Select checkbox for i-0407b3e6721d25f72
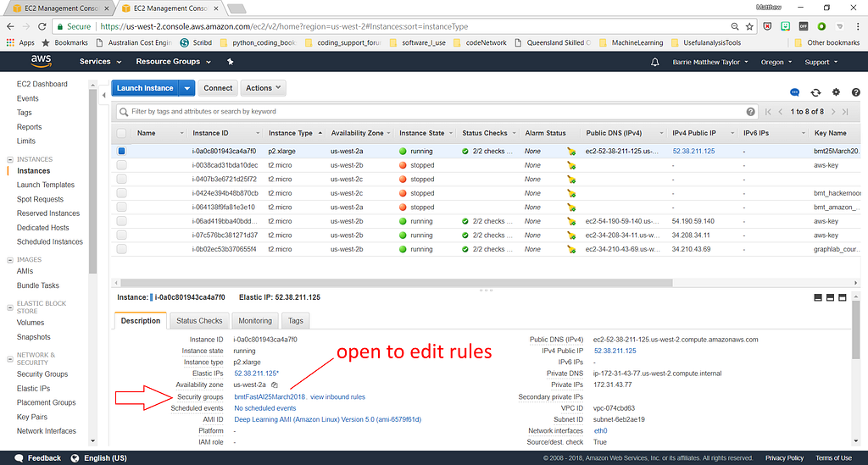868x465 pixels. tap(121, 180)
